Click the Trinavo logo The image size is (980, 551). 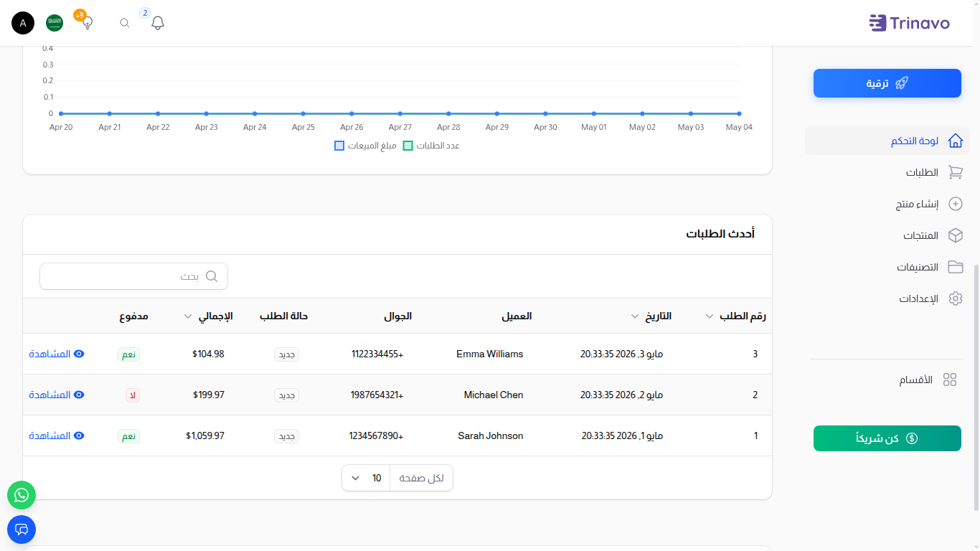(x=909, y=23)
